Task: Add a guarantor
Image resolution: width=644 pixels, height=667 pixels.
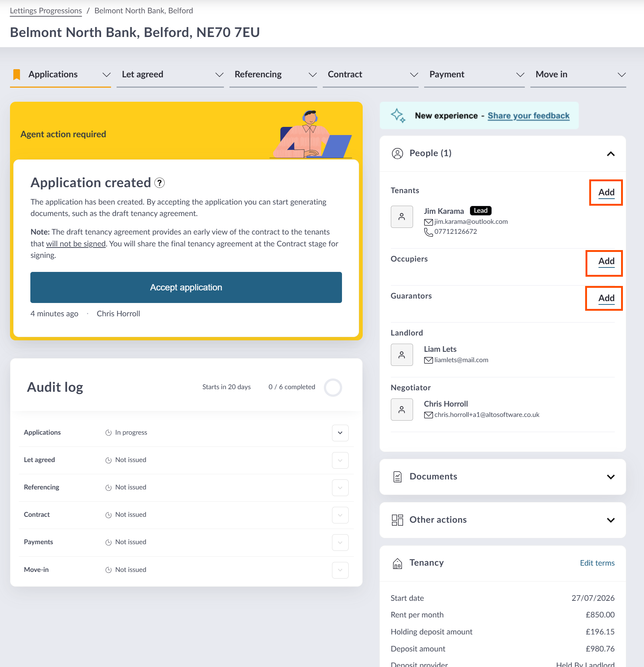Action: coord(606,298)
